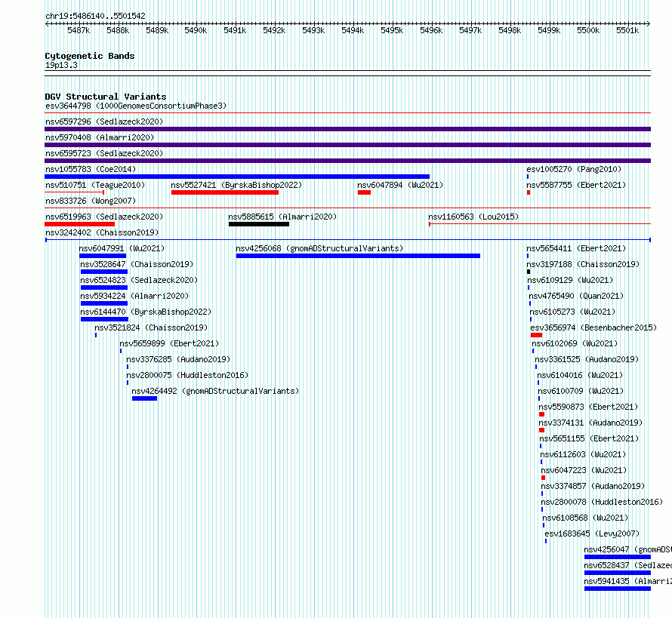Open variant nsv6047894 (Wu2021) label

coord(400,185)
